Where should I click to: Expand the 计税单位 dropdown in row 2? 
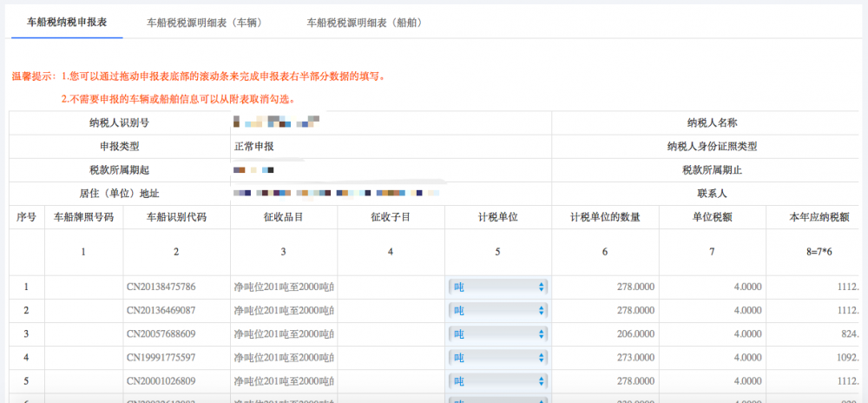click(497, 310)
